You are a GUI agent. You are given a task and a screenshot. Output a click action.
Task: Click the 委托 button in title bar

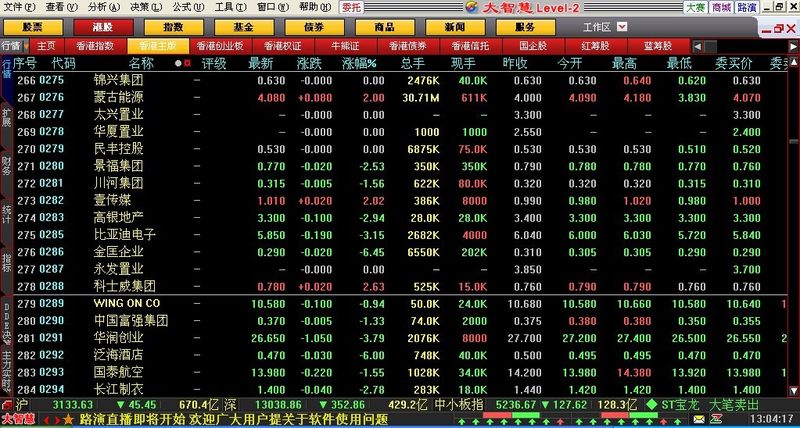pyautogui.click(x=351, y=8)
